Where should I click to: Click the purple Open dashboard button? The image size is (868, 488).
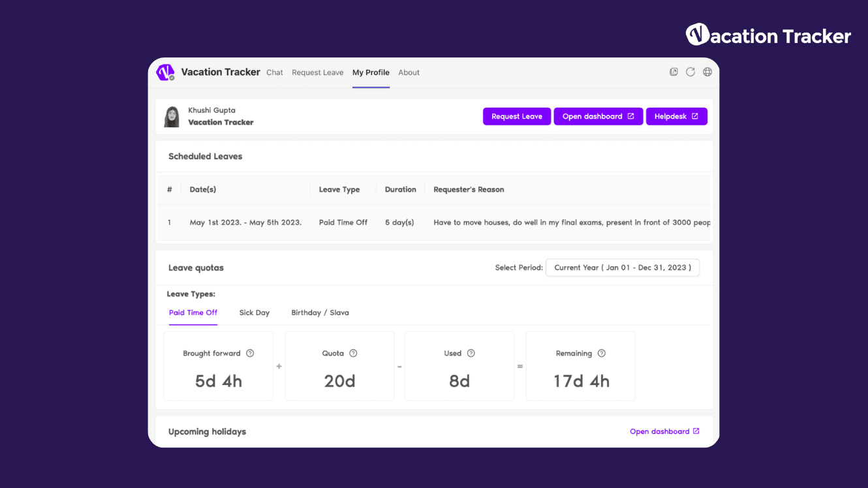pos(598,116)
